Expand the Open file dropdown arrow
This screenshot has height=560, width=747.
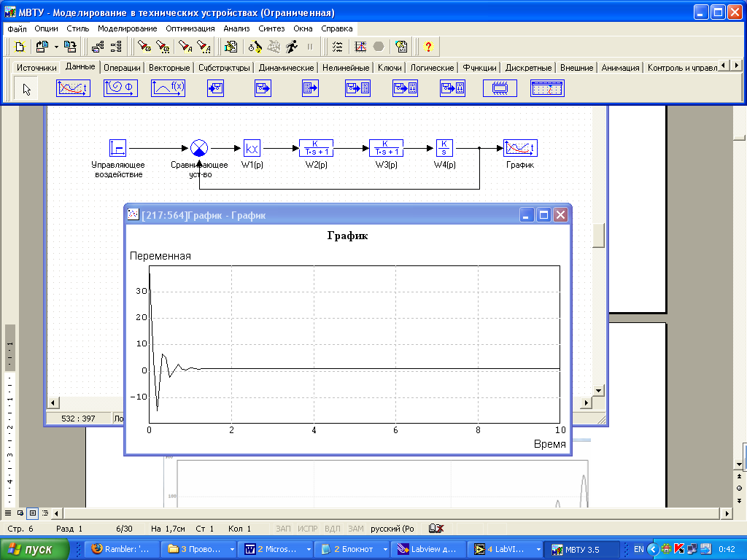pyautogui.click(x=55, y=47)
